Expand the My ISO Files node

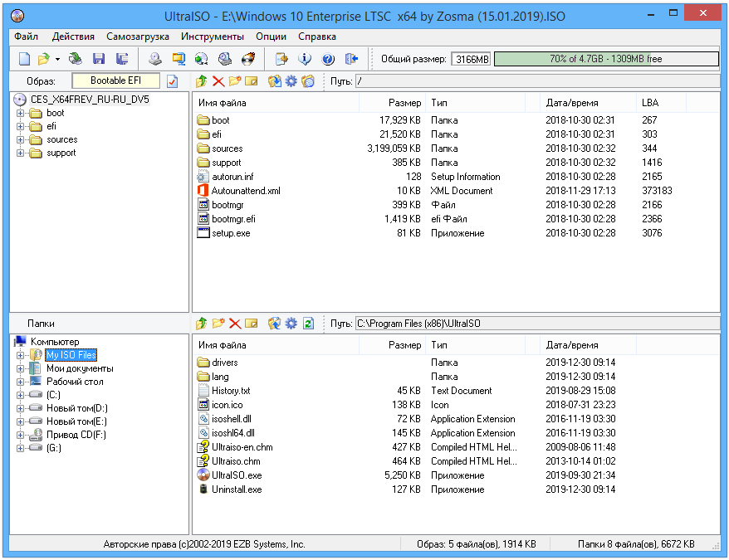20,356
